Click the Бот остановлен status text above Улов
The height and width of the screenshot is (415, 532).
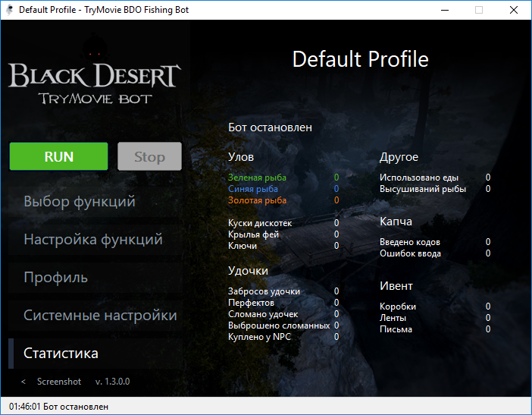pyautogui.click(x=270, y=127)
